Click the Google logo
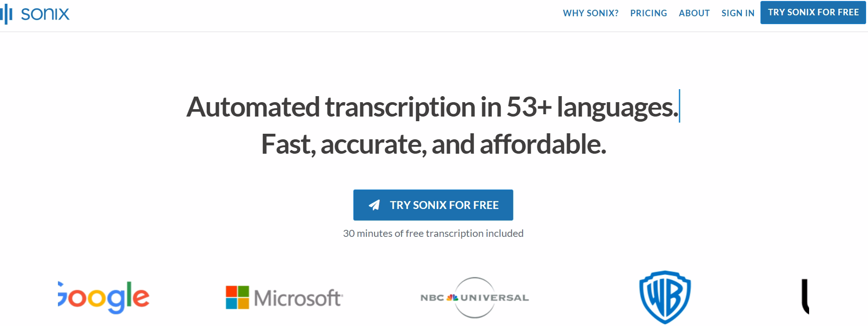This screenshot has height=326, width=868. (104, 297)
